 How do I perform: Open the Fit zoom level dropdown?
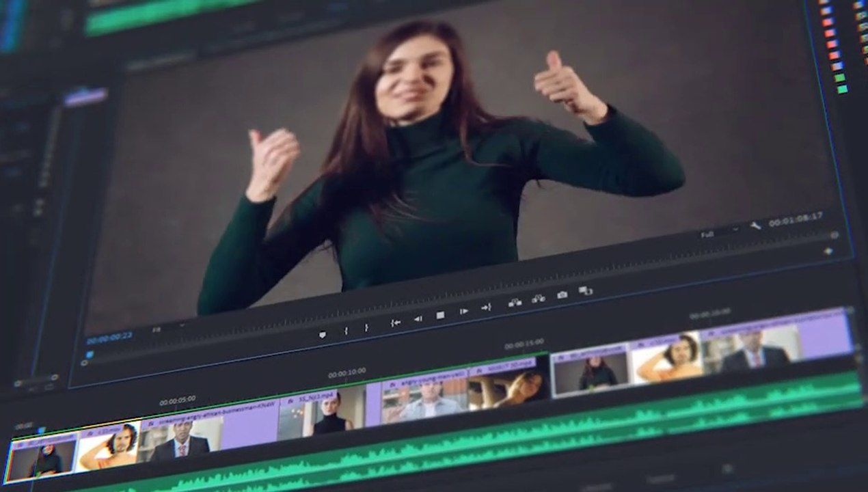click(x=167, y=328)
